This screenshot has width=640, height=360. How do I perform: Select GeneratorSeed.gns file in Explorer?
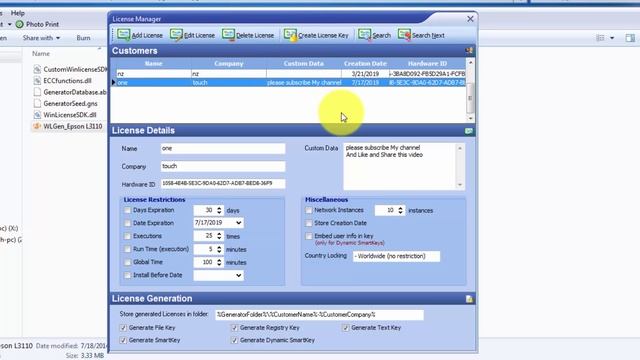pos(65,104)
